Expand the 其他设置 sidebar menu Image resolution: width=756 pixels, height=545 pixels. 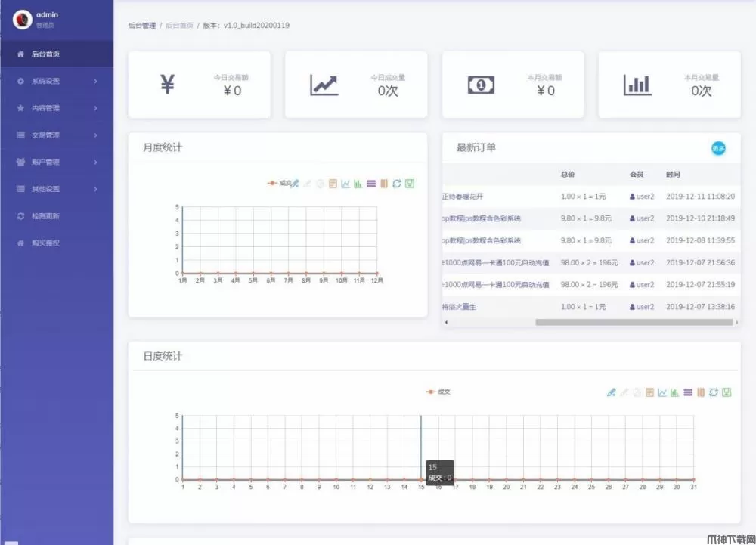57,189
